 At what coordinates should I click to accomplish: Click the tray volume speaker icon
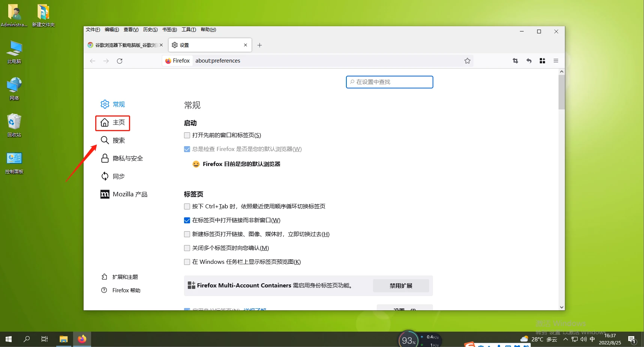tap(583, 339)
